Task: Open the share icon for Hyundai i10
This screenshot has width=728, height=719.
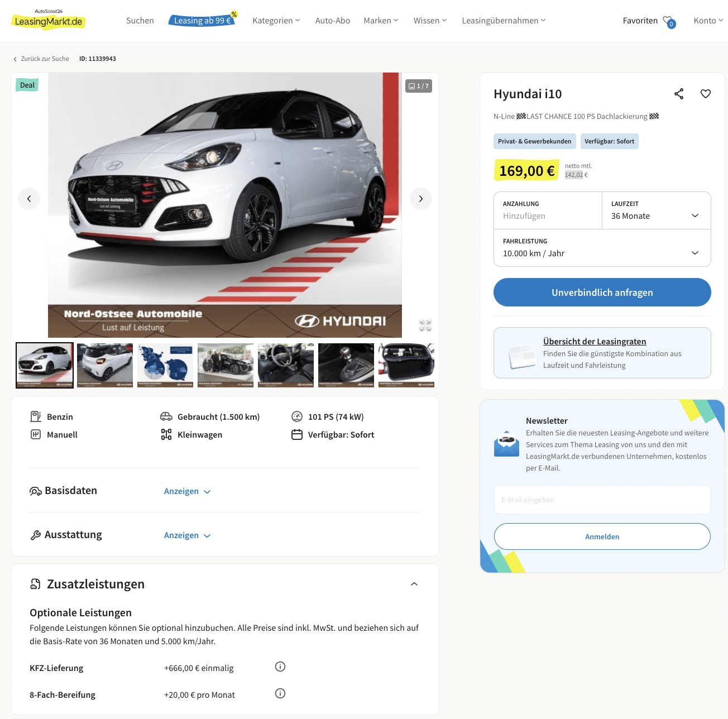Action: point(679,94)
